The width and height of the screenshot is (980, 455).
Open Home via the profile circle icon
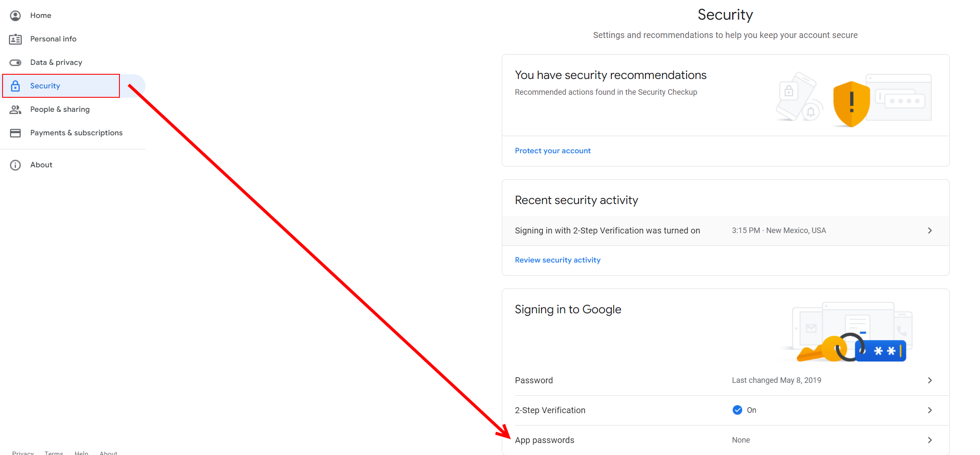(x=15, y=16)
